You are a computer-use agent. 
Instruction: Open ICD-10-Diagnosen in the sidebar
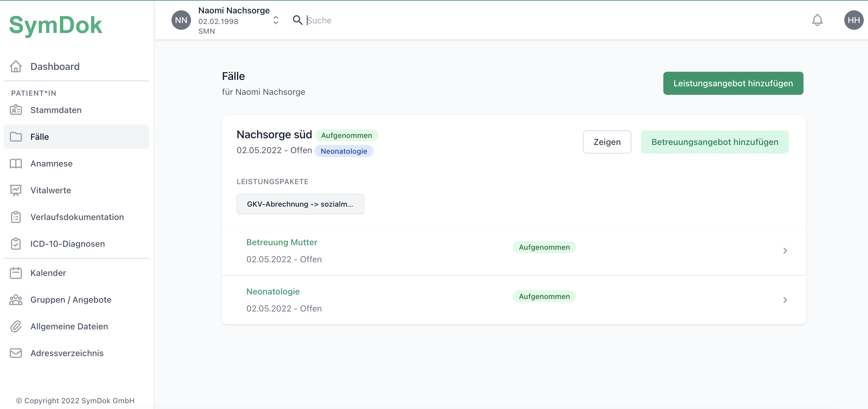(x=76, y=244)
